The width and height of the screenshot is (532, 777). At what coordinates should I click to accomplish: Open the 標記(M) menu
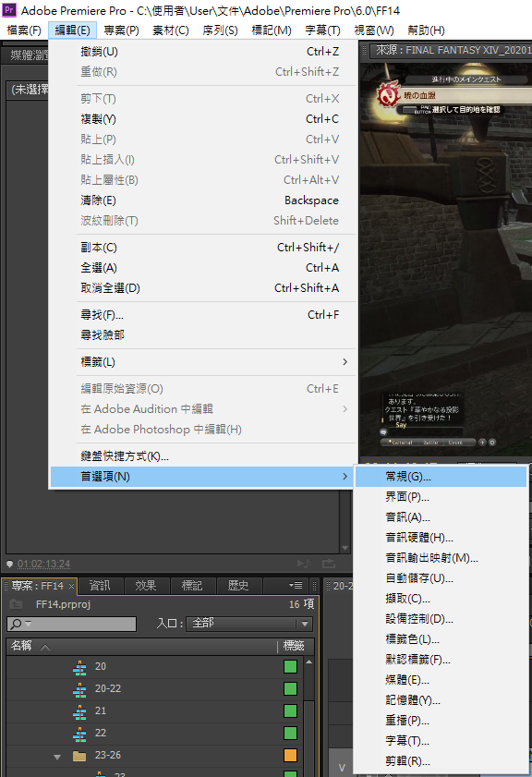click(x=272, y=30)
